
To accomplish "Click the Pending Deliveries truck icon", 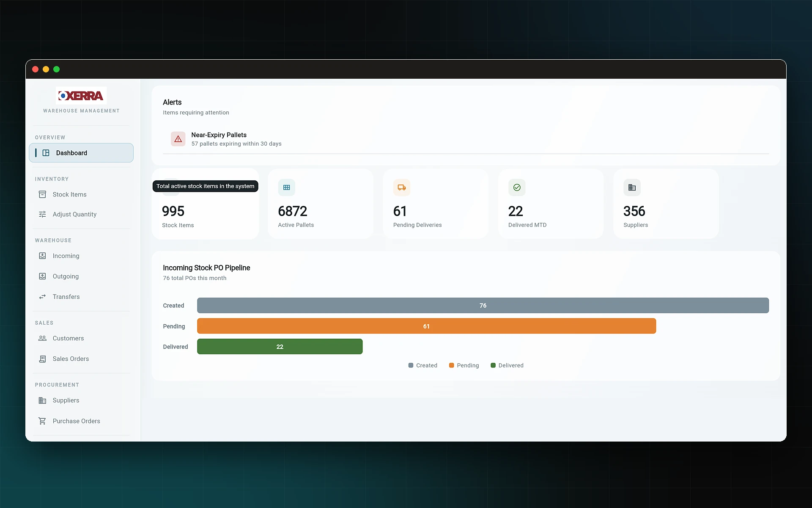I will 402,188.
